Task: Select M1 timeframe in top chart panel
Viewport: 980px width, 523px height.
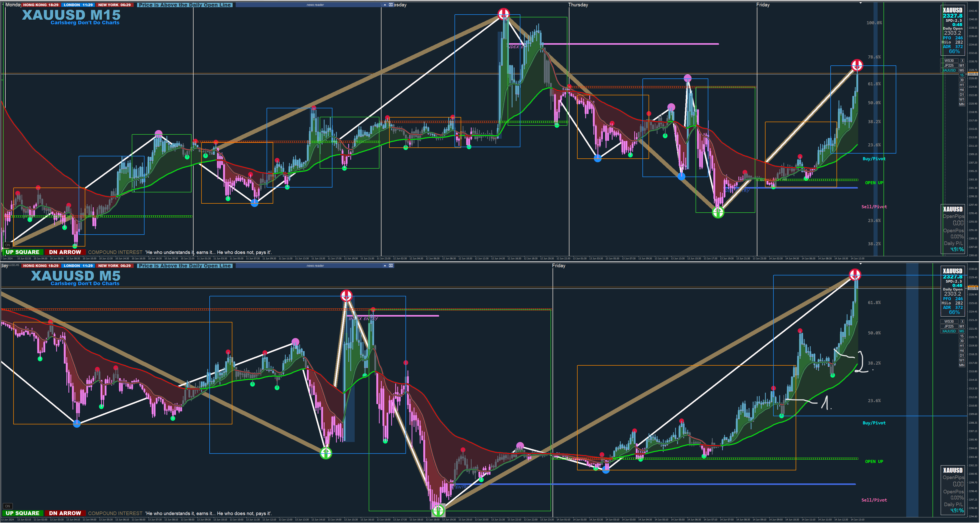Action: click(962, 65)
